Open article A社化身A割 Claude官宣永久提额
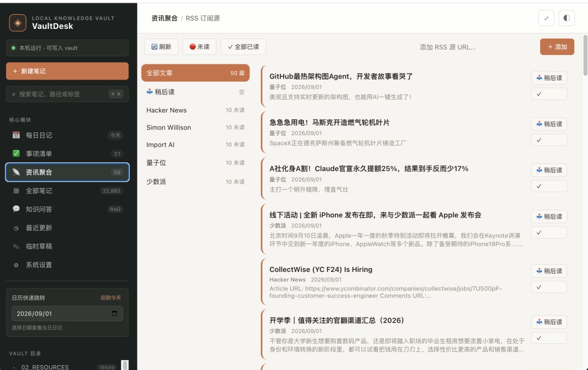588x370 pixels. pos(369,168)
